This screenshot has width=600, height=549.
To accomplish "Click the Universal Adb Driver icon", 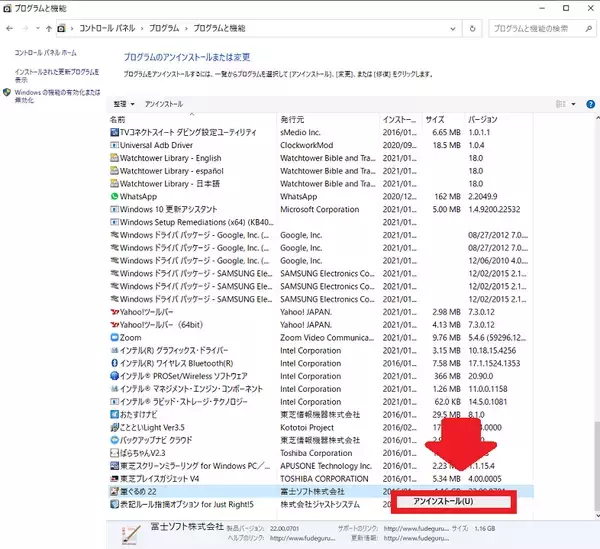I will coord(112,145).
